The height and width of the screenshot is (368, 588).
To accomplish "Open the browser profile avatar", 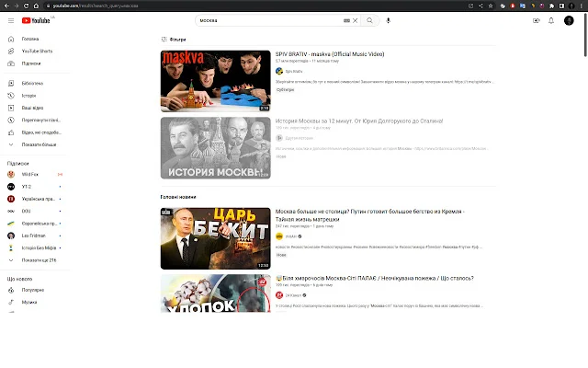I will tap(571, 6).
